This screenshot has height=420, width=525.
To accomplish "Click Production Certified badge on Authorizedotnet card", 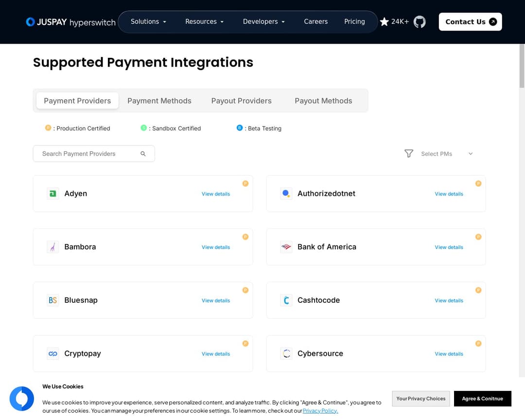I will [478, 184].
